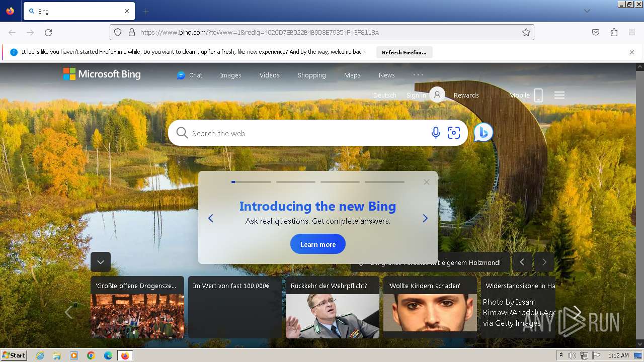The height and width of the screenshot is (362, 644).
Task: Select the second promo slide indicator
Action: [x=296, y=182]
